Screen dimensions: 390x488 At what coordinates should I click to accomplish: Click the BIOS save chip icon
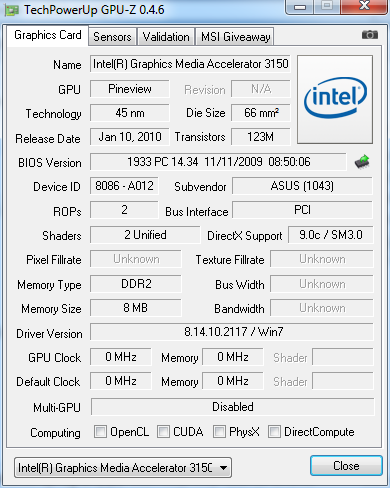[x=362, y=162]
